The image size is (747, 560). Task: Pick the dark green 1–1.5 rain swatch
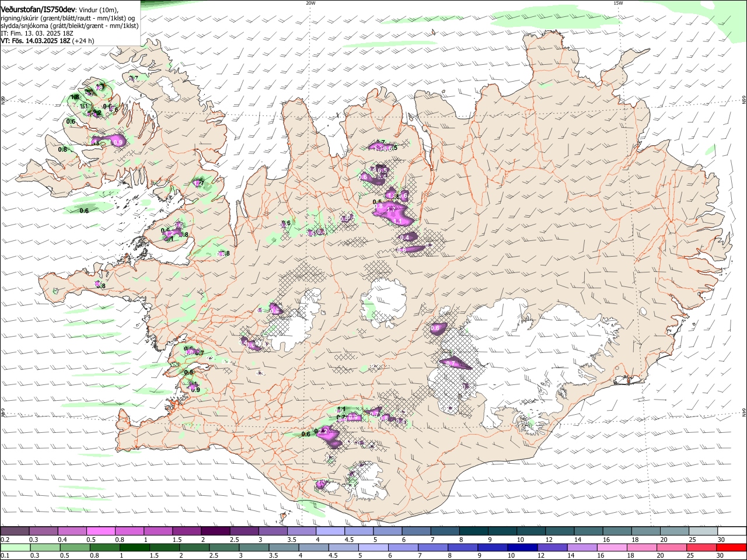[x=134, y=548]
